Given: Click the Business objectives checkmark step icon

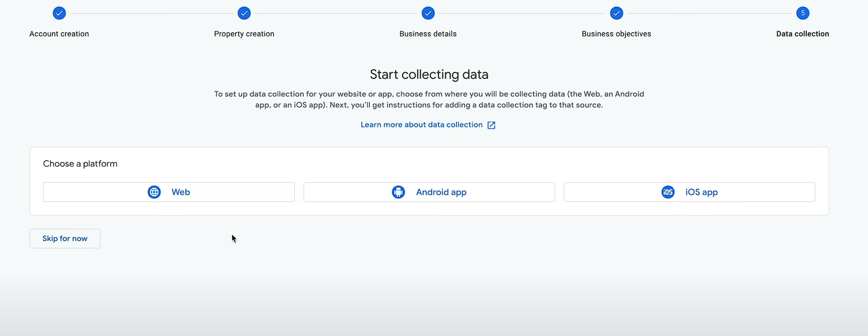Looking at the screenshot, I should (616, 13).
